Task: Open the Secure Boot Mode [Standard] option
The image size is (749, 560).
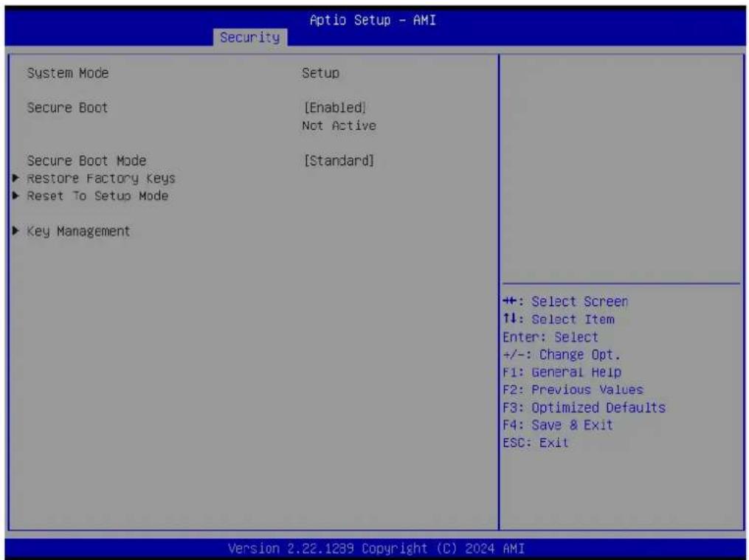Action: [339, 160]
